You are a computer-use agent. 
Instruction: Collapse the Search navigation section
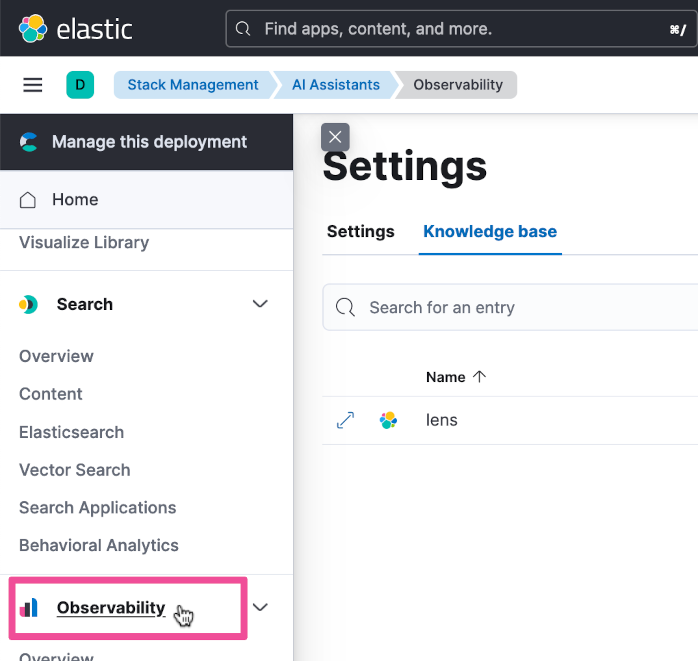[x=260, y=304]
